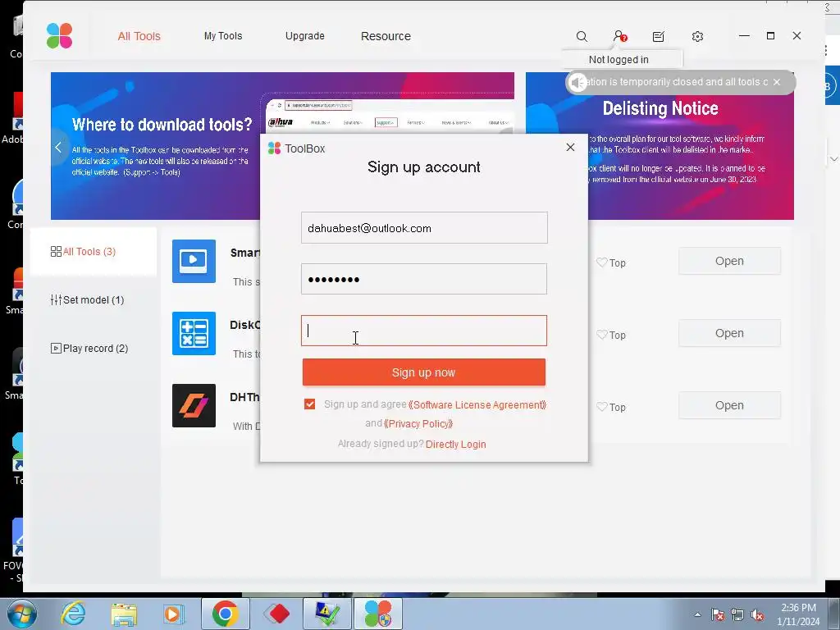Select All Tools (3) category
The image size is (840, 630).
point(94,251)
